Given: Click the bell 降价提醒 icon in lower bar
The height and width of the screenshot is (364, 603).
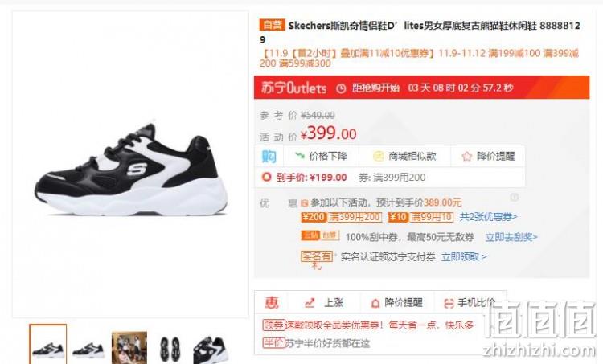Looking at the screenshot, I should [375, 303].
